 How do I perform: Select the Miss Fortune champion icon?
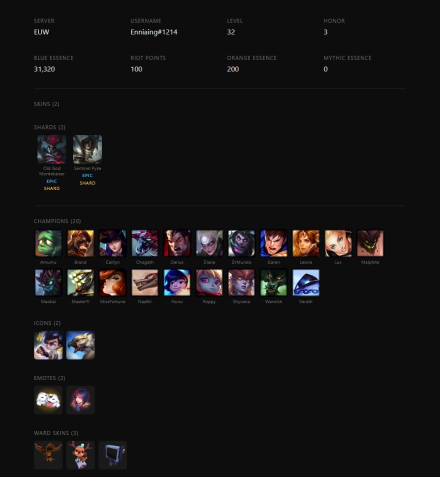tap(113, 283)
